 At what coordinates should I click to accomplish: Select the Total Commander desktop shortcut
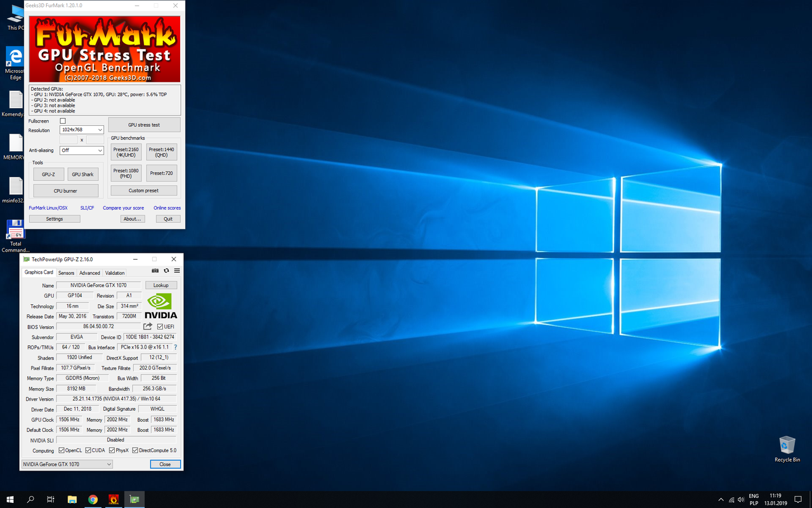(x=15, y=236)
